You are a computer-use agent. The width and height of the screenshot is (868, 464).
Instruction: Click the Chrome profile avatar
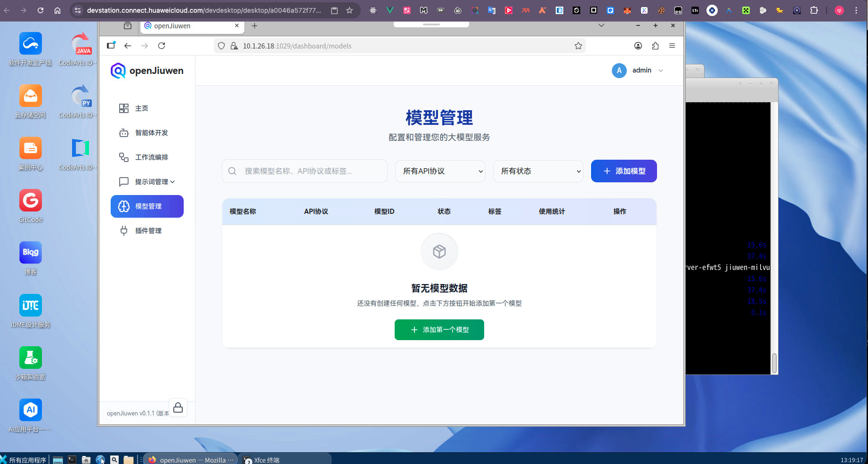(839, 10)
